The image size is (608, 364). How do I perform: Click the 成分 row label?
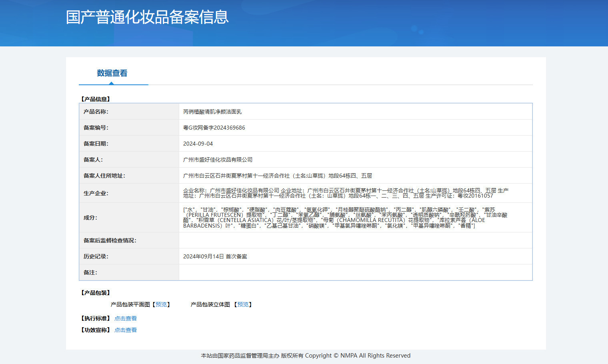tap(90, 218)
